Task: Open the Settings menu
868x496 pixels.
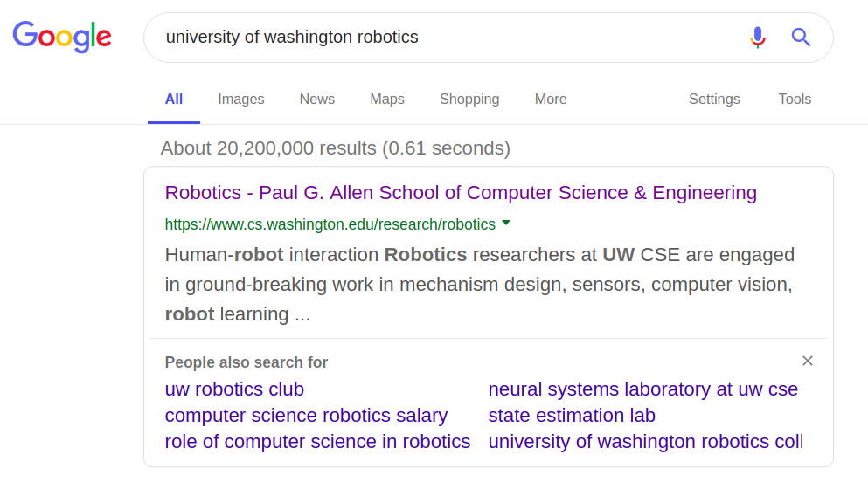Action: [714, 99]
